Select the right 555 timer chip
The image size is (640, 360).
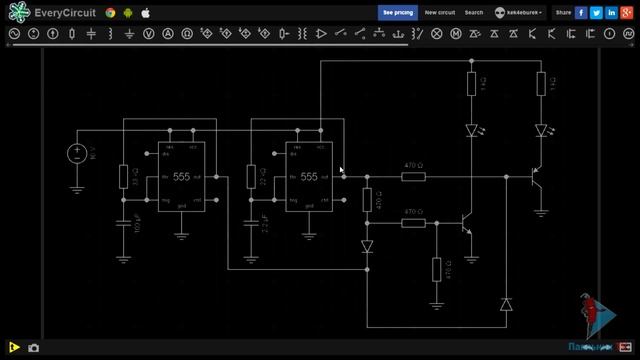[309, 177]
